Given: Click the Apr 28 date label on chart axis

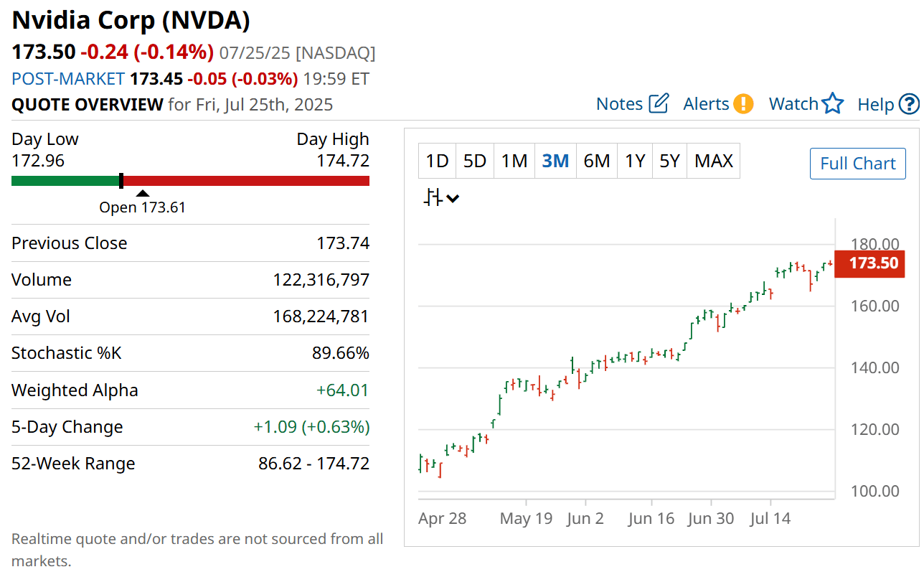Looking at the screenshot, I should 443,518.
